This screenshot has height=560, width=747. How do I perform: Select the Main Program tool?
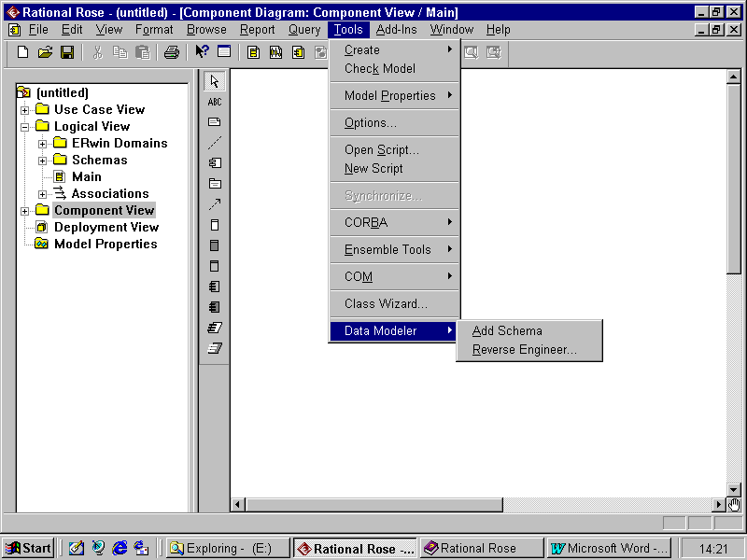coord(215,266)
